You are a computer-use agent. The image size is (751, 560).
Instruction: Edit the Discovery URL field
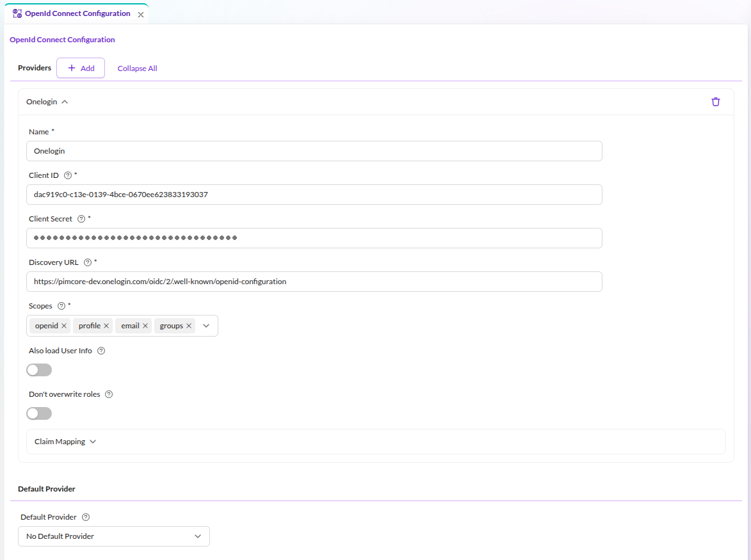coord(314,282)
